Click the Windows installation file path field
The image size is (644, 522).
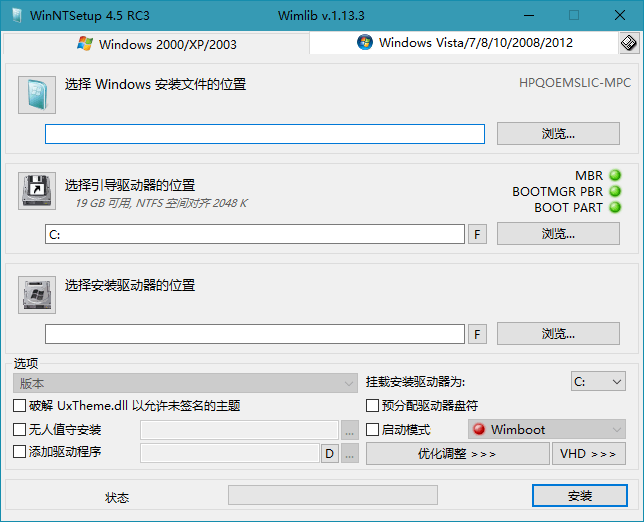coord(265,134)
